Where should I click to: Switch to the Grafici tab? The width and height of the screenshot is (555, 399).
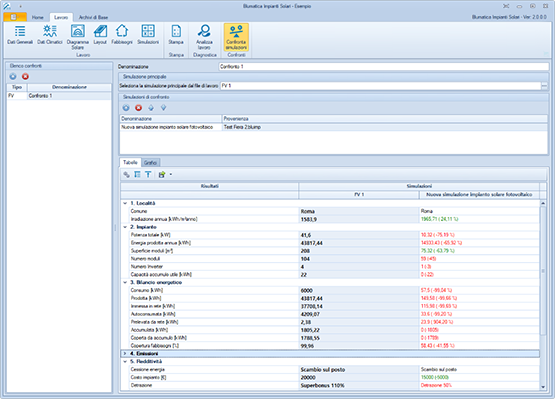pos(150,163)
